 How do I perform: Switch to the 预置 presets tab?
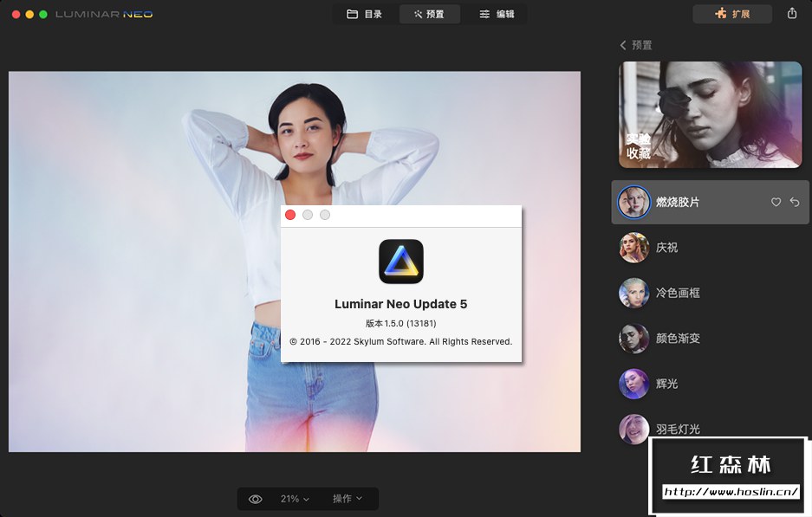tap(429, 14)
